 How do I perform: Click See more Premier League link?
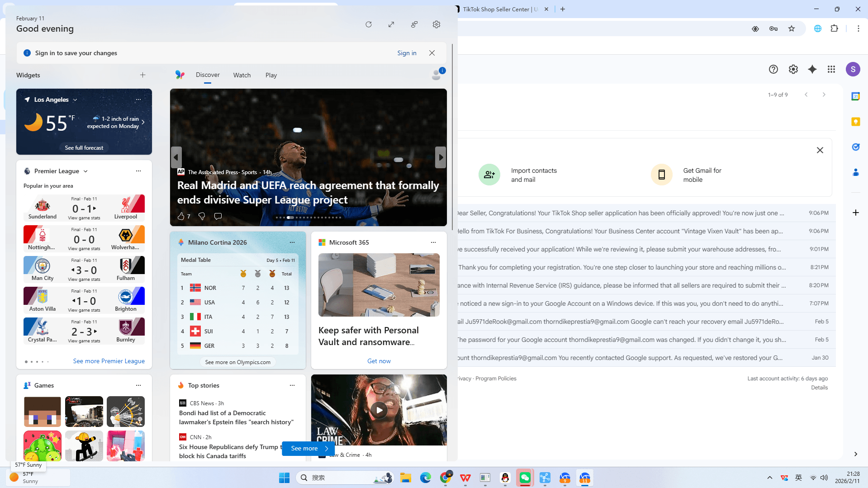pos(109,361)
